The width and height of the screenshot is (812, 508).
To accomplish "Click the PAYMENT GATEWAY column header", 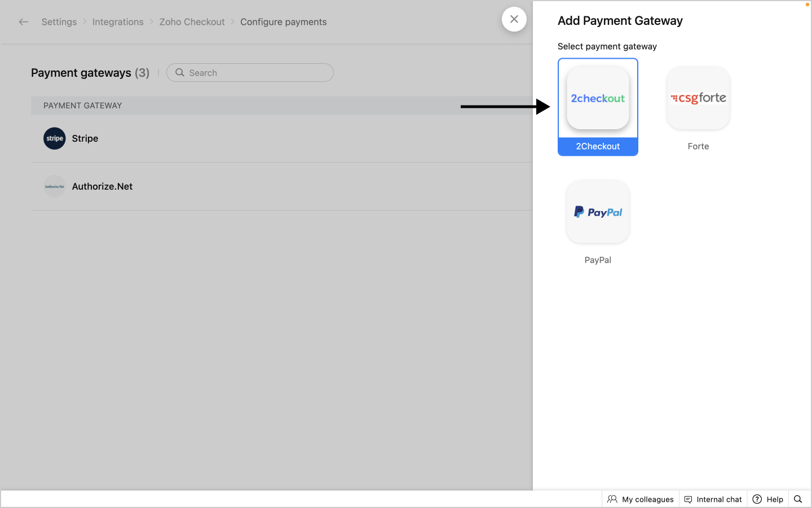I will click(x=83, y=106).
